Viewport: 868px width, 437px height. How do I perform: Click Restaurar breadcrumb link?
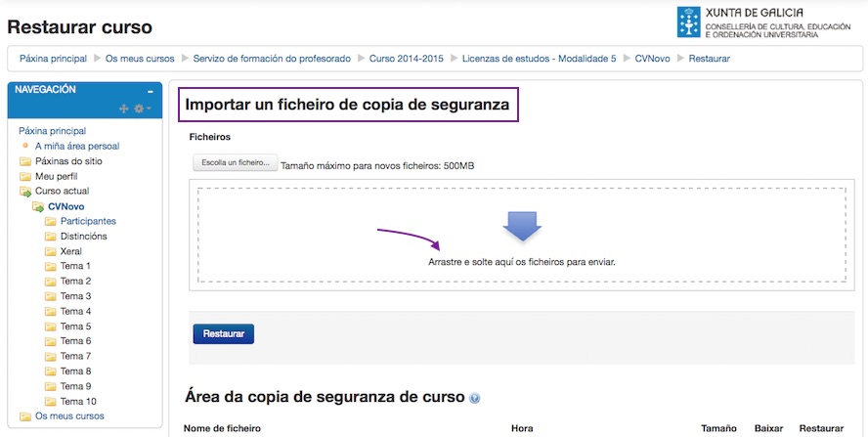709,58
